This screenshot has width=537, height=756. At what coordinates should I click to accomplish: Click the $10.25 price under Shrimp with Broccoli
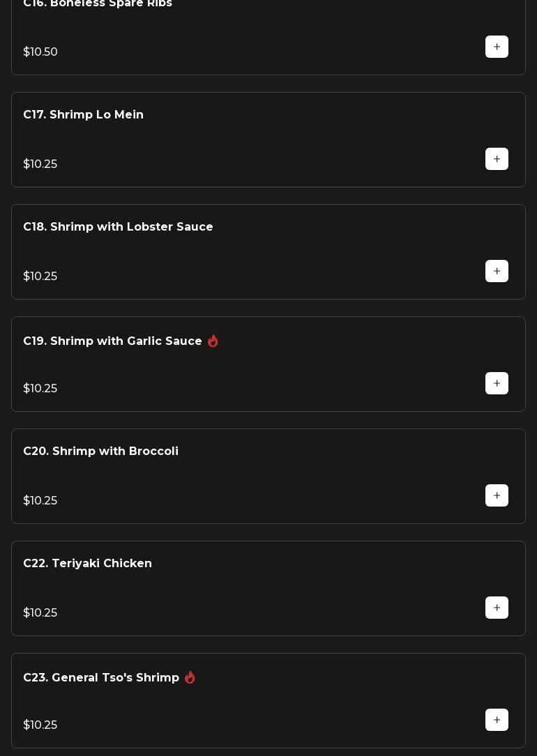click(40, 501)
